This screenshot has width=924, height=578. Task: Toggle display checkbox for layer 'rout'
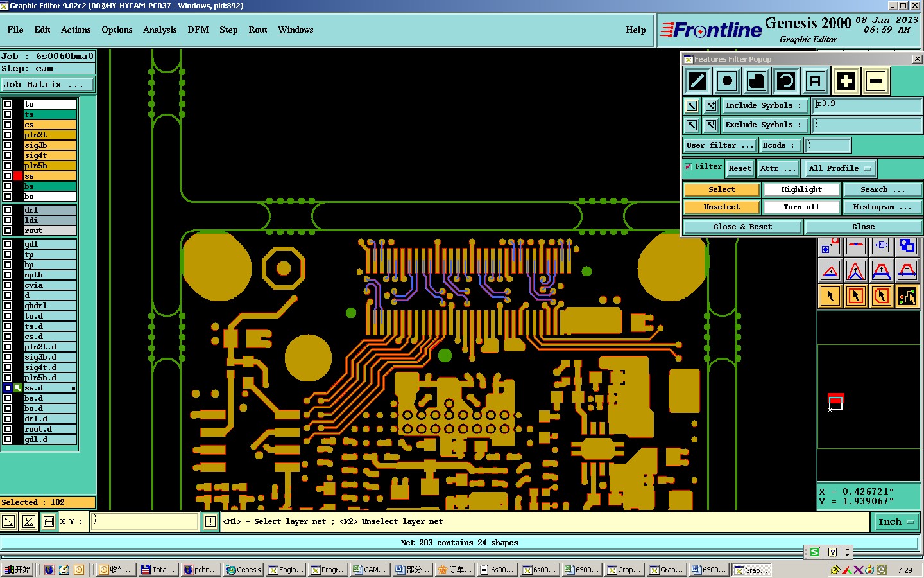(8, 231)
